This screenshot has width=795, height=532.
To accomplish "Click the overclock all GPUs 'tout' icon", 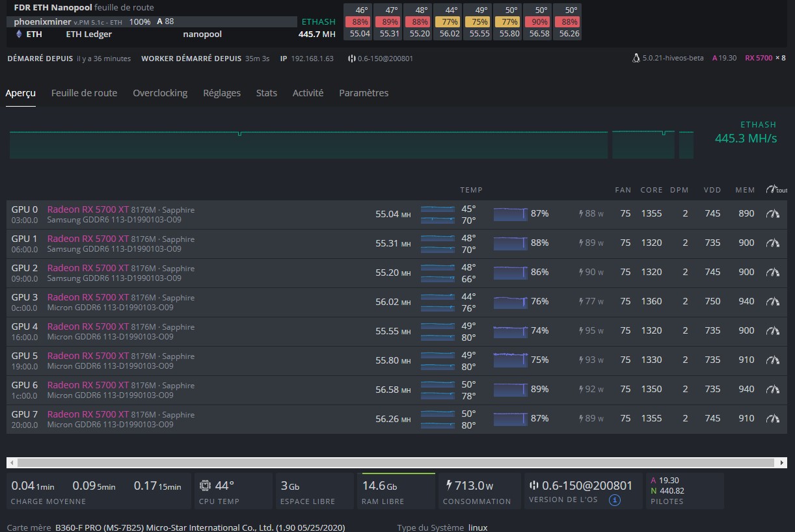I will click(777, 189).
